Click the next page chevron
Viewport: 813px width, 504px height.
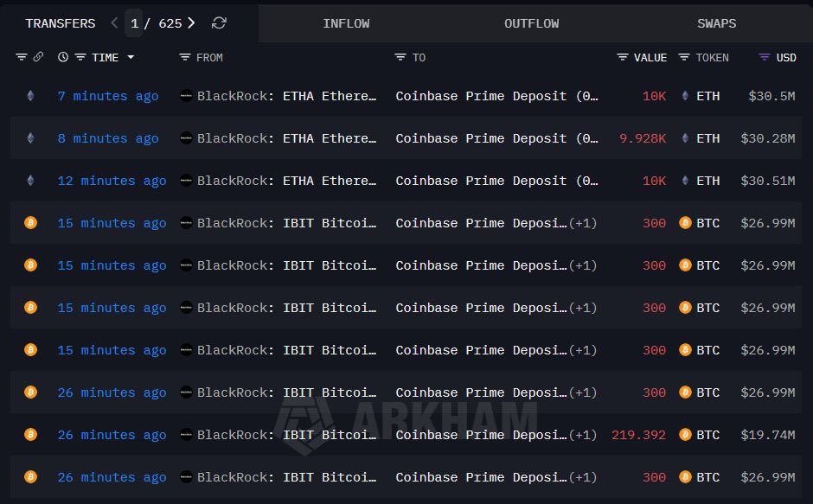click(x=192, y=23)
